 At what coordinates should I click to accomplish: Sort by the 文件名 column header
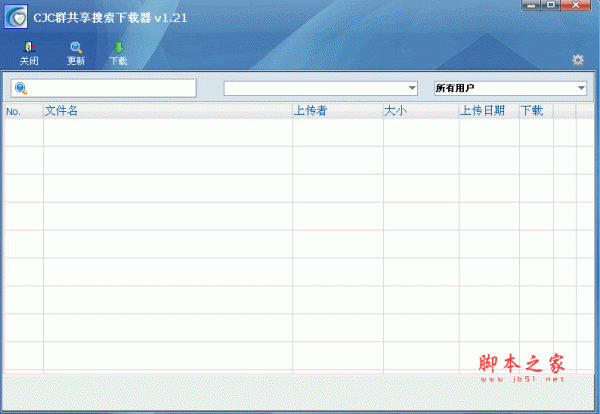168,111
